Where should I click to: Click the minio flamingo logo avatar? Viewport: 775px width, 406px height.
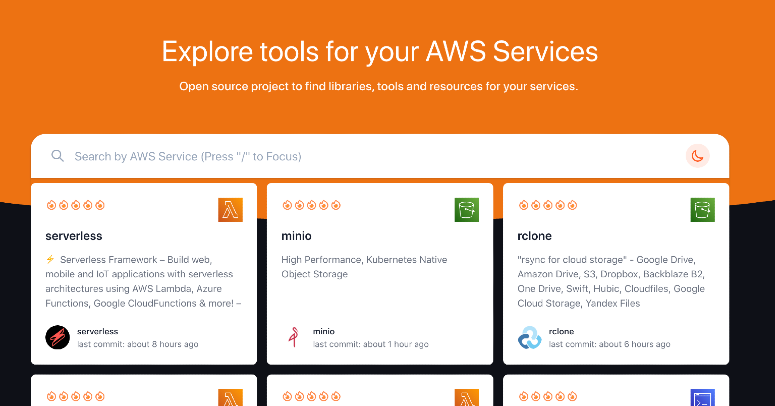294,338
